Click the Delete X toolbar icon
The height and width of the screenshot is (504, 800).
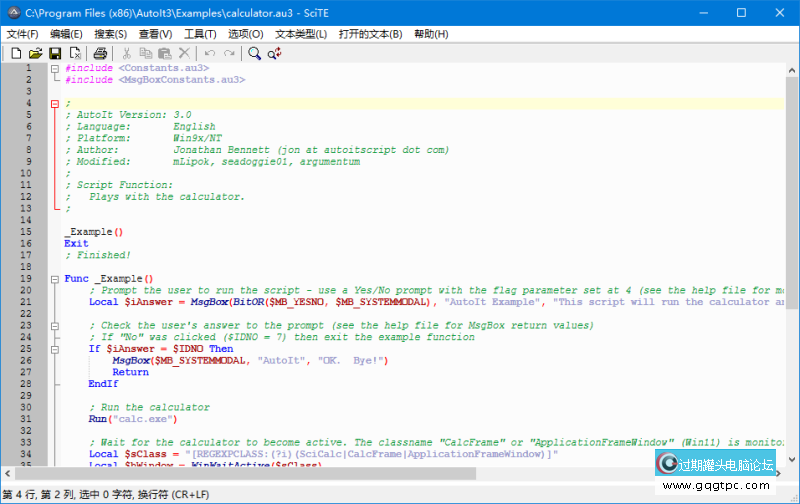(x=184, y=53)
